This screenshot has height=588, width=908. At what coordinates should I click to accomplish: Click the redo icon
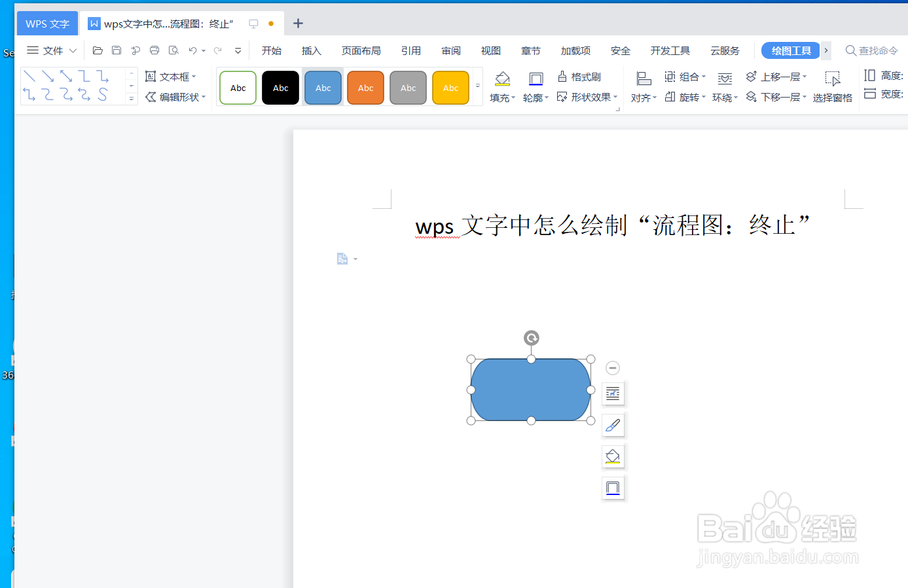coord(217,50)
